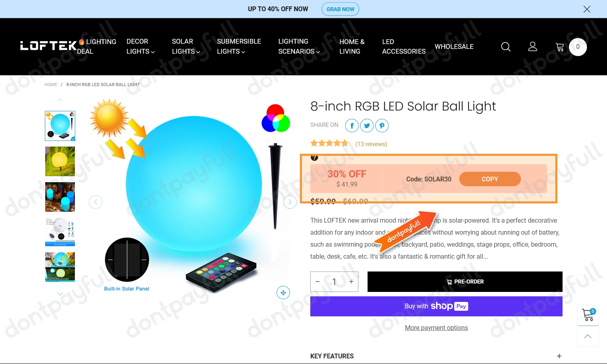Open the floating cart icon

(x=588, y=315)
